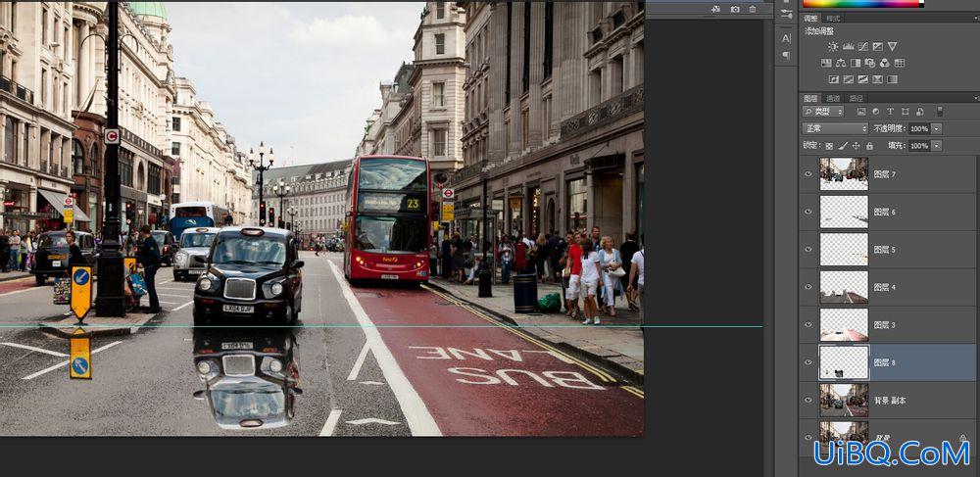The width and height of the screenshot is (980, 477).
Task: Select the 背景 副本 layer name
Action: click(890, 401)
